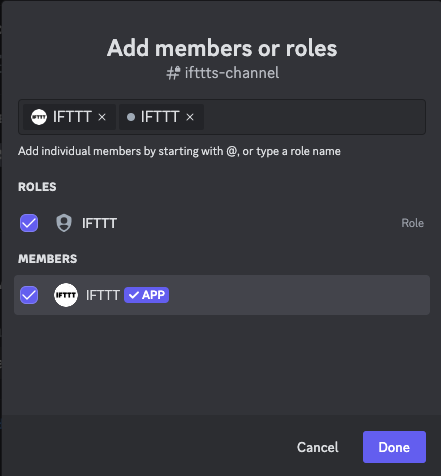
Task: Click the Done button
Action: click(x=394, y=447)
